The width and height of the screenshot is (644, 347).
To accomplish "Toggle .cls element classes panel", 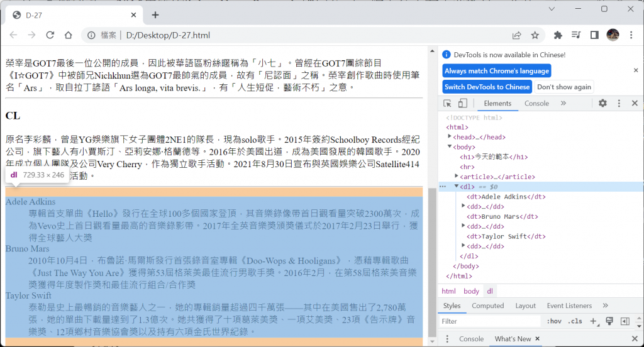I will coord(576,321).
